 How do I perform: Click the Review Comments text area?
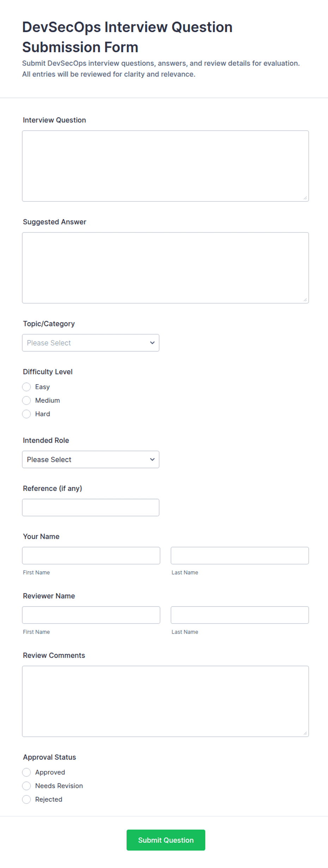click(x=165, y=701)
